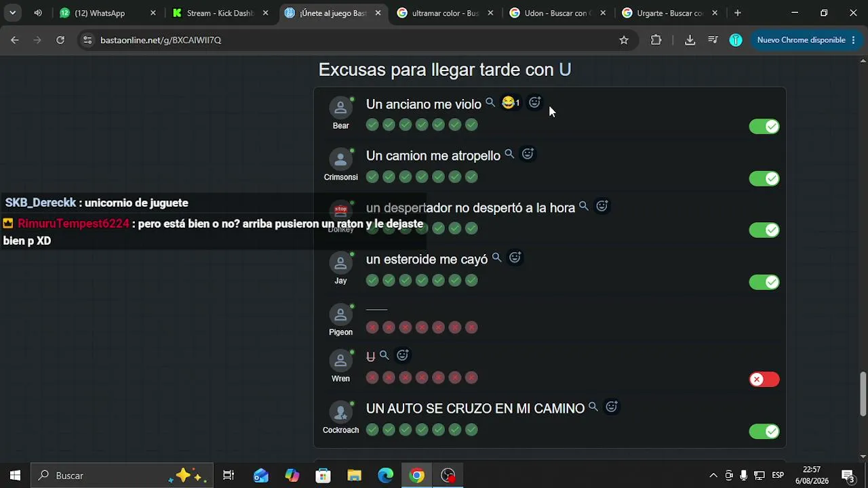Switch to the WhatsApp tab
This screenshot has height=488, width=868.
coord(108,13)
